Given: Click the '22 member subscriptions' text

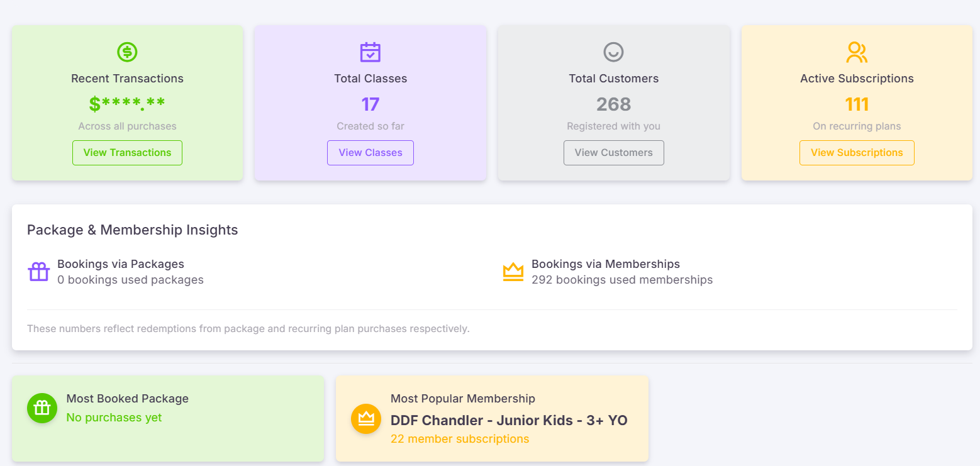Looking at the screenshot, I should (x=460, y=439).
